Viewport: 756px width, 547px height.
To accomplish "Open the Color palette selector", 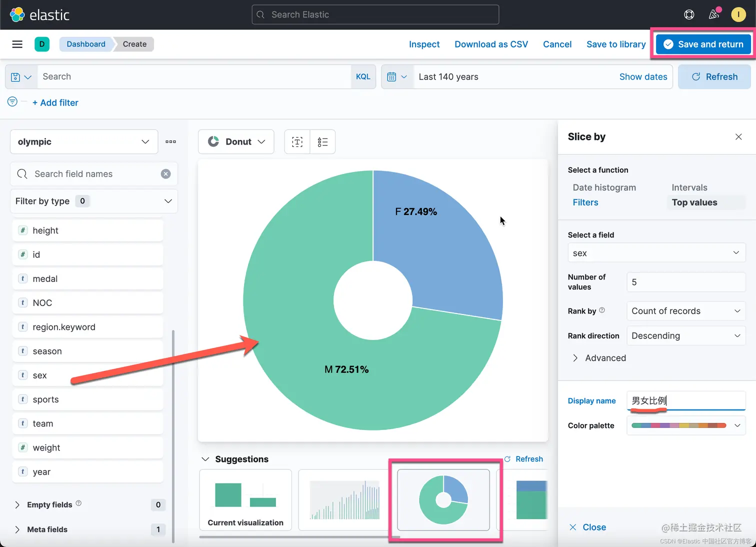I will [686, 425].
